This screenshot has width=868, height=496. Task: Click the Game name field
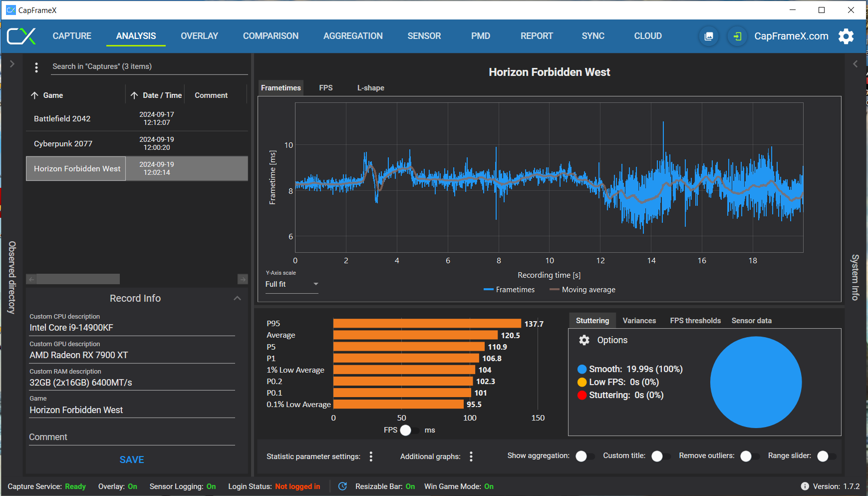pyautogui.click(x=132, y=410)
